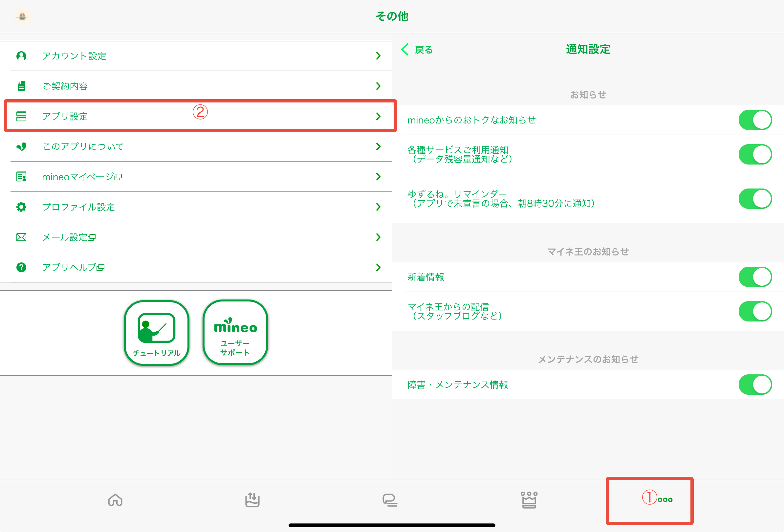Viewport: 784px width, 532px height.
Task: Tap the help question mark icon
Action: coord(21,267)
